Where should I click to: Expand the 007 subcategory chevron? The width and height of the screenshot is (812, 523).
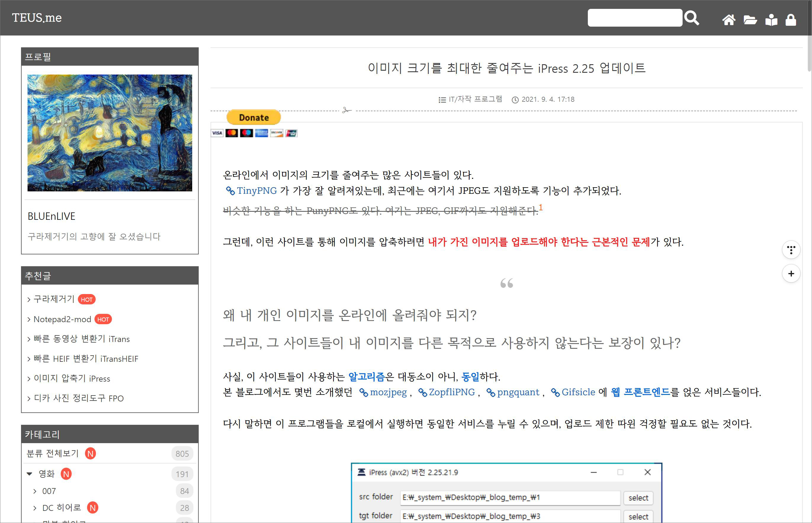point(35,491)
